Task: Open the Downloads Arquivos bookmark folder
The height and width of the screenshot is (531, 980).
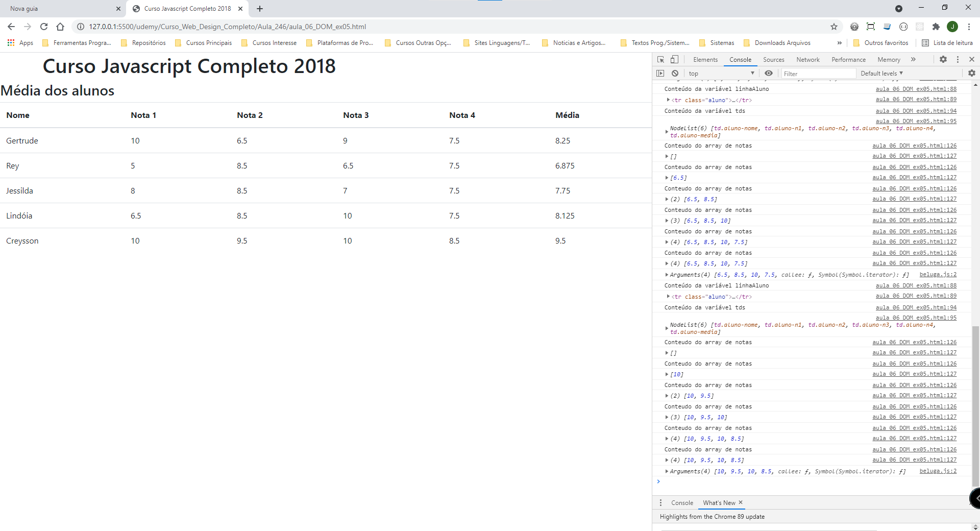Action: point(777,43)
